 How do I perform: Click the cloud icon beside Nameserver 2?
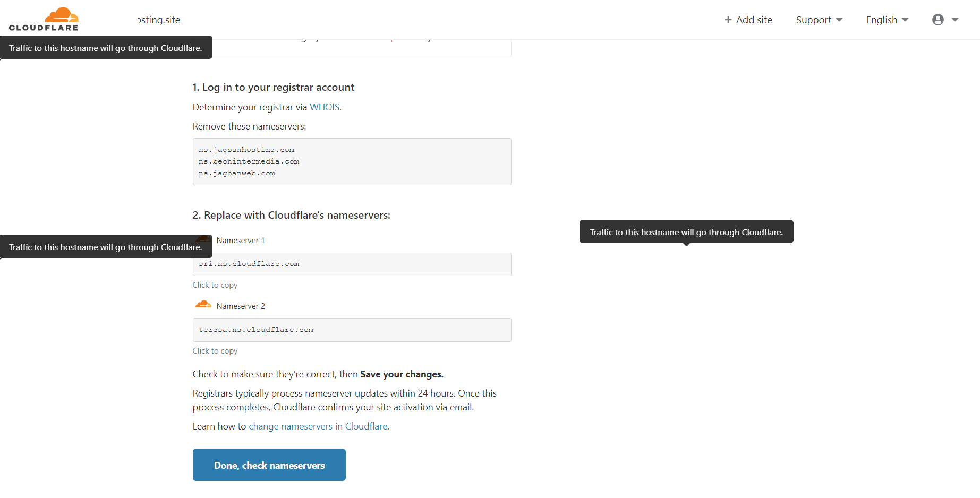click(x=203, y=304)
